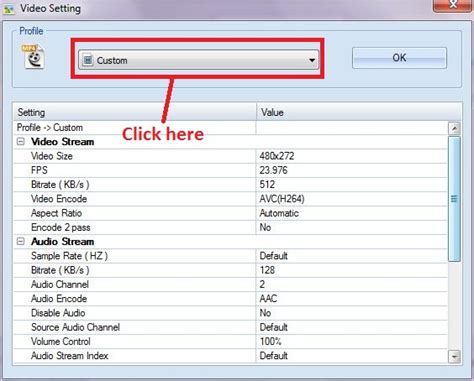
Task: Select the Disable Audio row
Action: [x=231, y=313]
